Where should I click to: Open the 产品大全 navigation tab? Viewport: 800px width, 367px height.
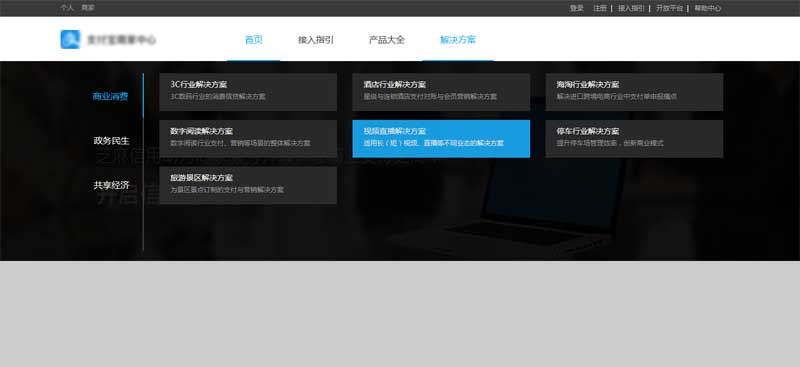387,40
